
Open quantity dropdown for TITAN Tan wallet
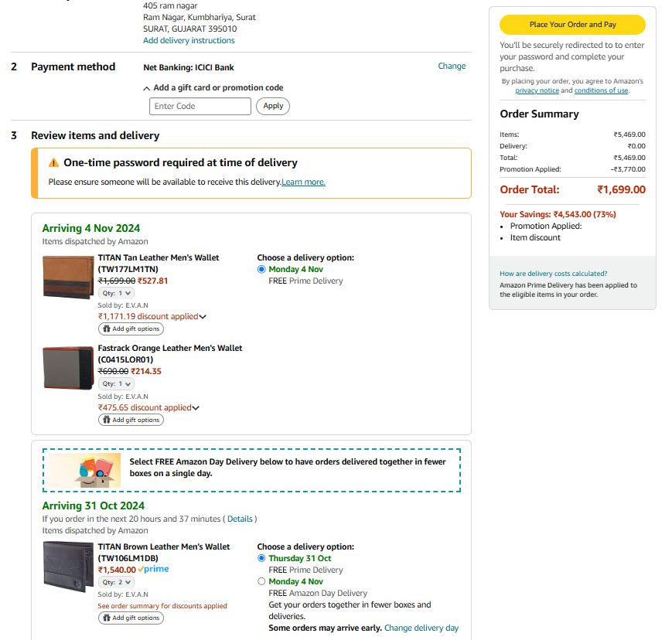(116, 294)
